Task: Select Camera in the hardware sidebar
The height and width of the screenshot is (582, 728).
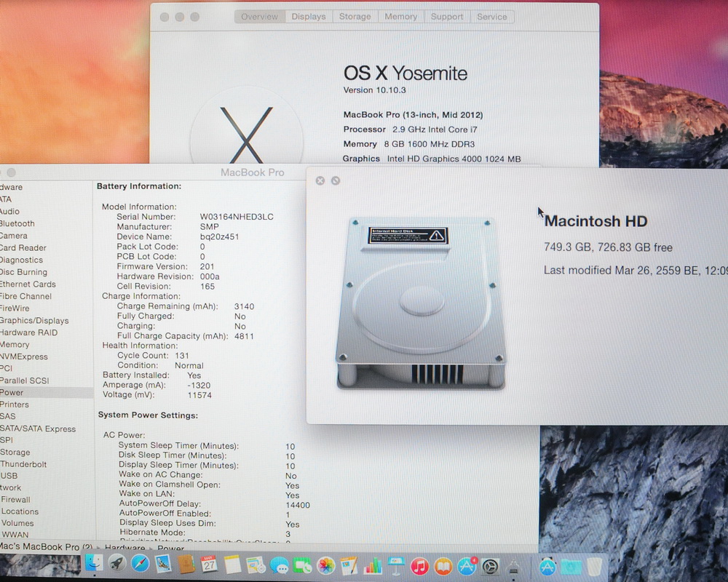Action: click(14, 236)
